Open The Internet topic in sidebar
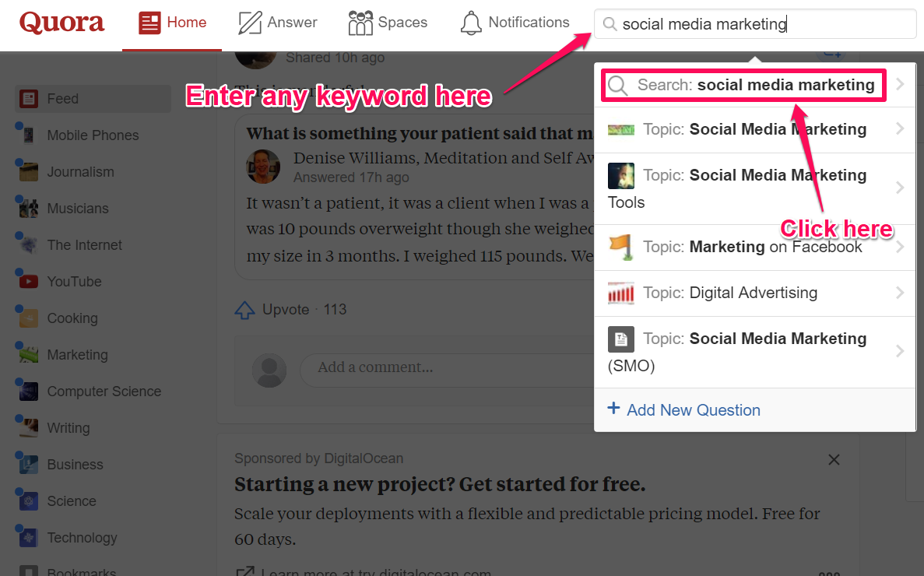Screen dimensions: 924x576 [x=84, y=245]
